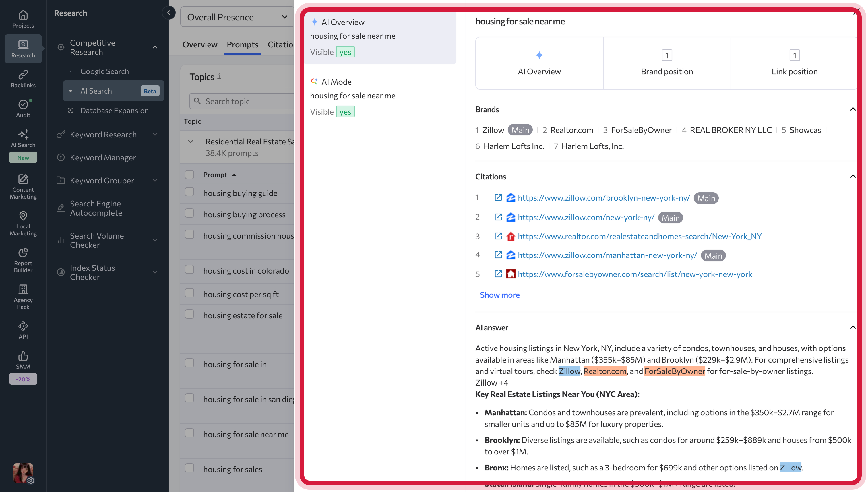Check the 'housing commission hous' row checkbox
This screenshot has height=492, width=868.
(x=189, y=235)
